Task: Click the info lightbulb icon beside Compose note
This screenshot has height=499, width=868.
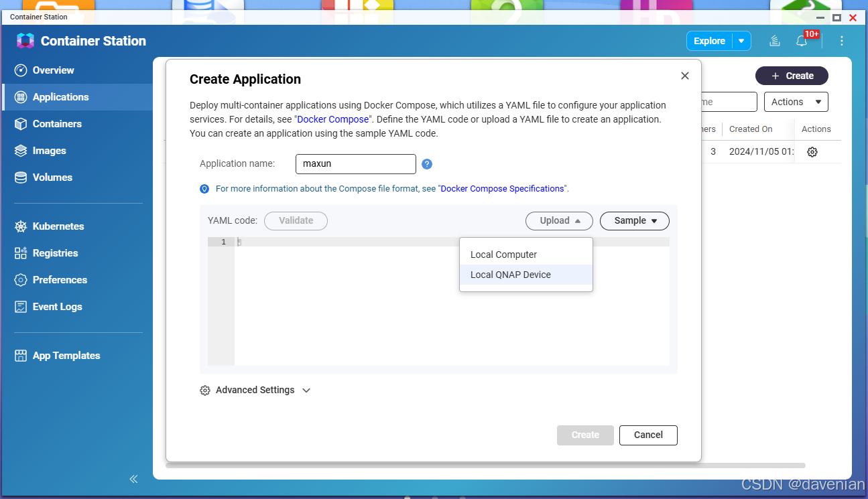Action: (204, 189)
